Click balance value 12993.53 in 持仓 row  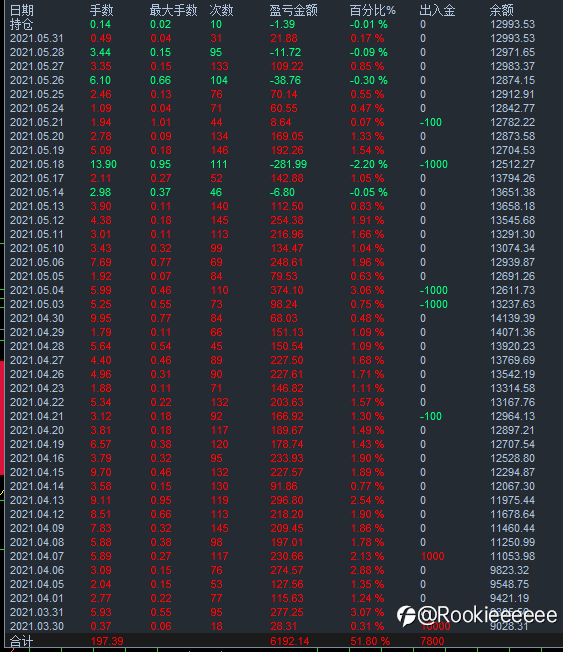512,25
